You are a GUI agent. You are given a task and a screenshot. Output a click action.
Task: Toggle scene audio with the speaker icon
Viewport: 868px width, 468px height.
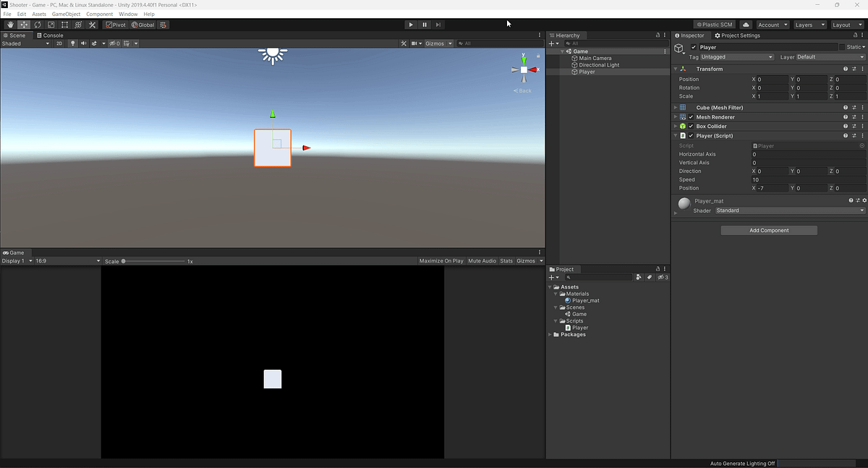(83, 43)
